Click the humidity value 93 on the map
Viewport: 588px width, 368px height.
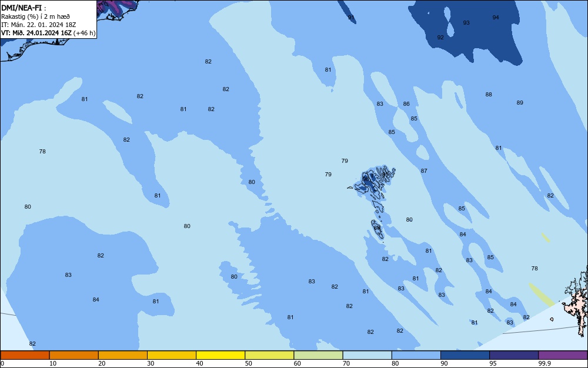(466, 23)
